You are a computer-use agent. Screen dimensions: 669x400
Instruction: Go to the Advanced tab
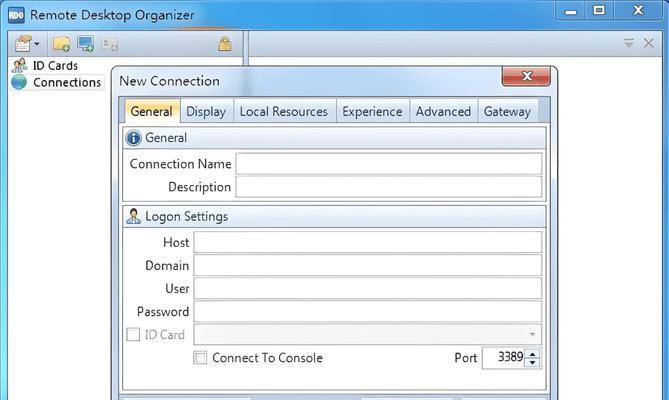(x=443, y=111)
